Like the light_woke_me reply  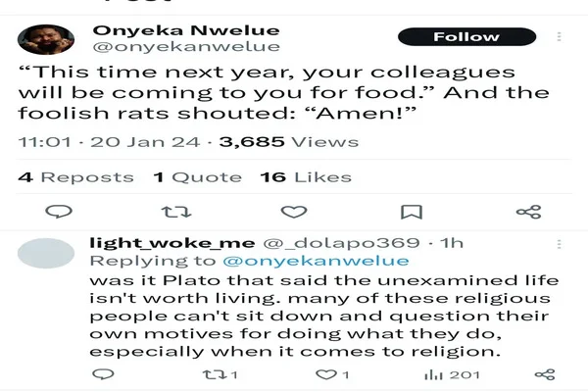coord(332,374)
